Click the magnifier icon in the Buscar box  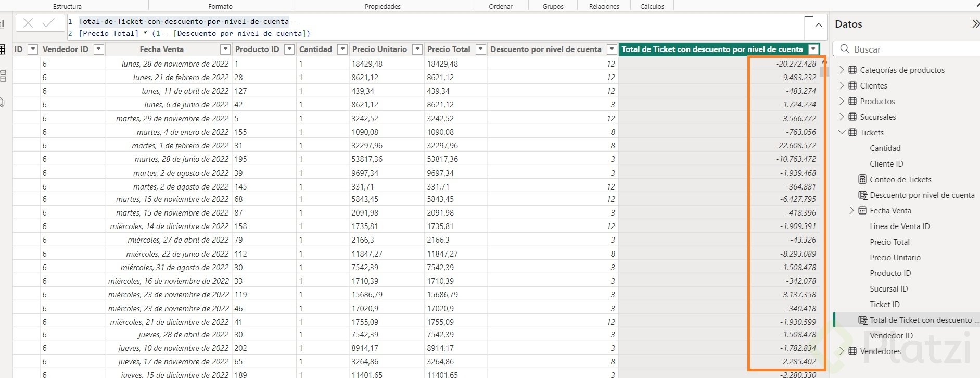pyautogui.click(x=844, y=49)
